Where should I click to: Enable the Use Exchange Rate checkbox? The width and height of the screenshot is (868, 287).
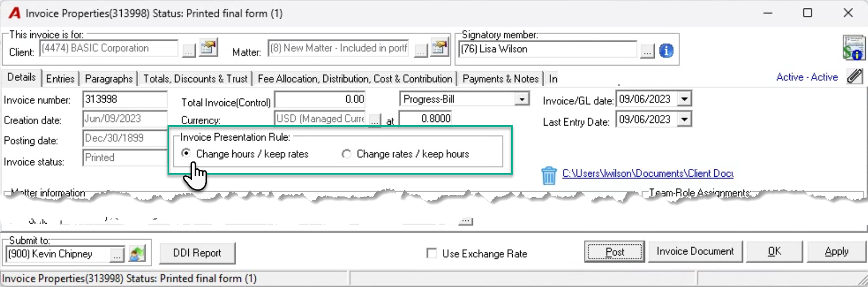[x=432, y=253]
